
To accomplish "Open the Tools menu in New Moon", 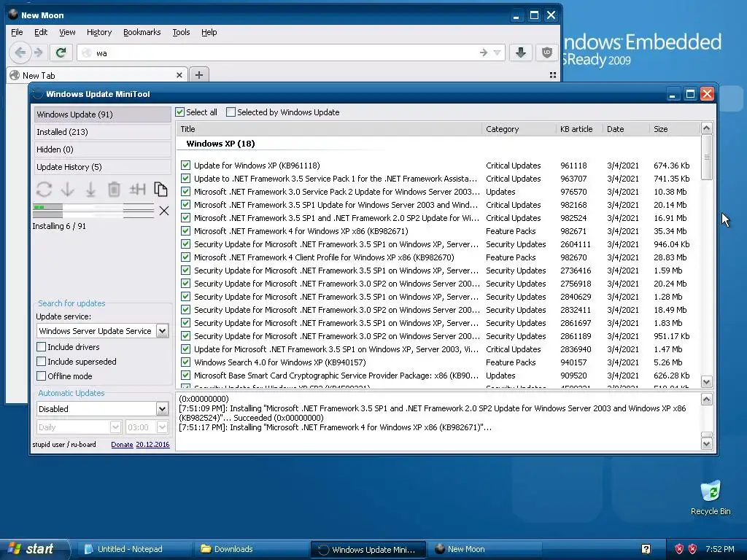I will click(181, 32).
